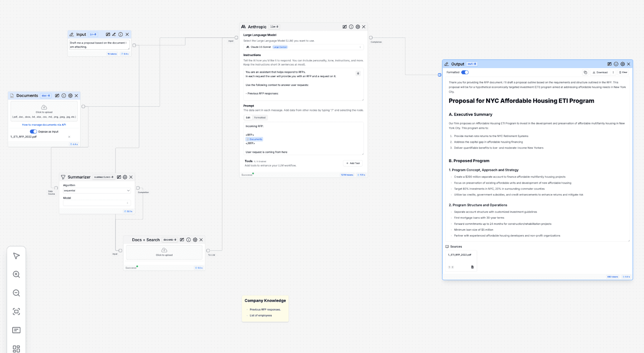
Task: Switch to Formatted prompt tab
Action: [x=260, y=118]
